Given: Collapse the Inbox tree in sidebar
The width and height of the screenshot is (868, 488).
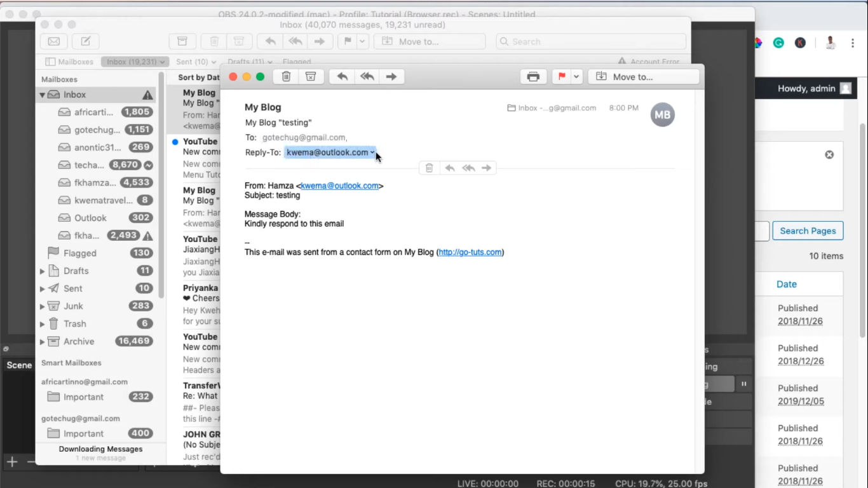Looking at the screenshot, I should tap(43, 95).
